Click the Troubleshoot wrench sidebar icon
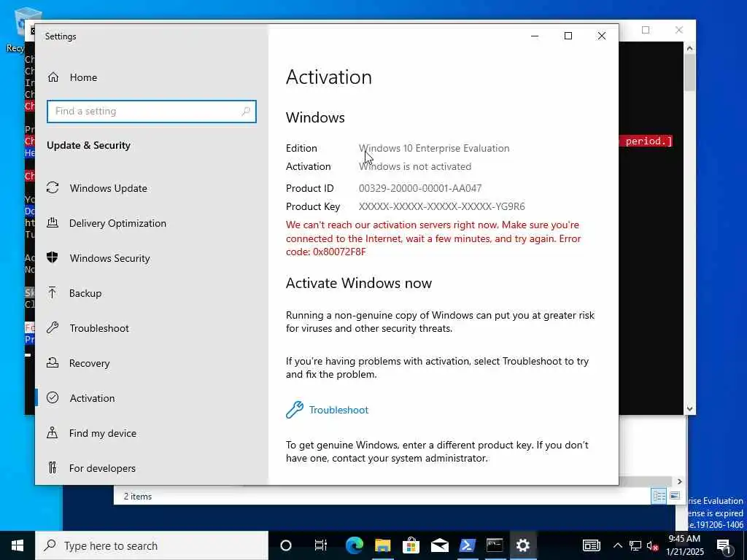747x560 pixels. tap(53, 327)
